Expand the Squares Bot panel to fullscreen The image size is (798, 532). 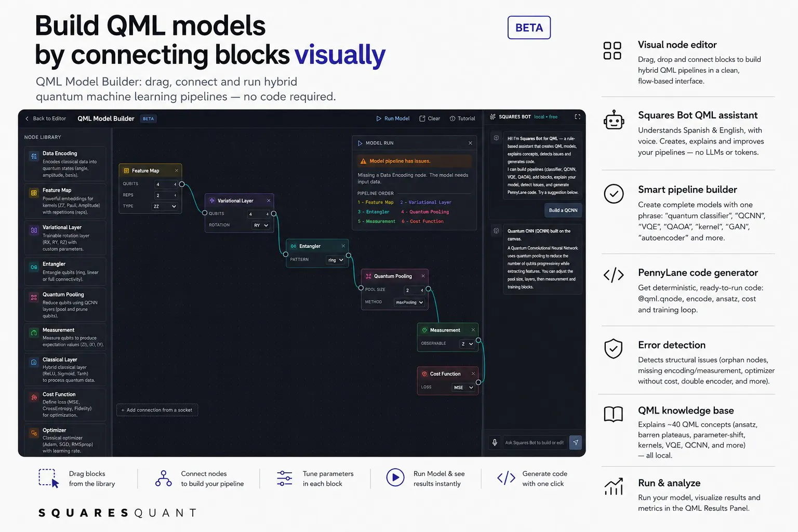(x=577, y=117)
